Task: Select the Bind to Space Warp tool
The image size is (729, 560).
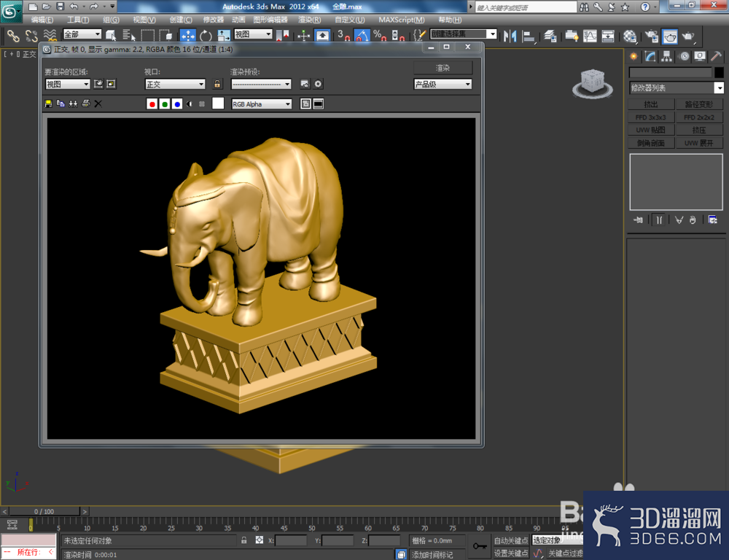Action: 50,35
